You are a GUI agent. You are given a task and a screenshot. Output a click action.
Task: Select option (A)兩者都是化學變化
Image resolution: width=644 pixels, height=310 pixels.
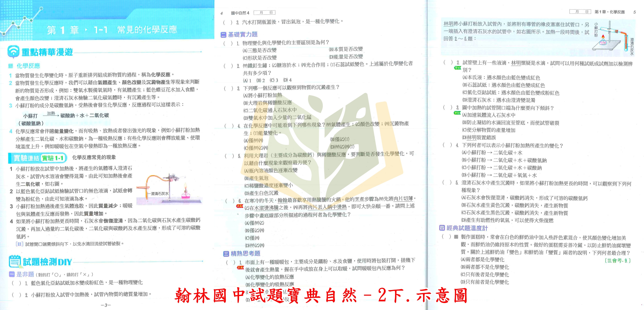click(x=482, y=260)
